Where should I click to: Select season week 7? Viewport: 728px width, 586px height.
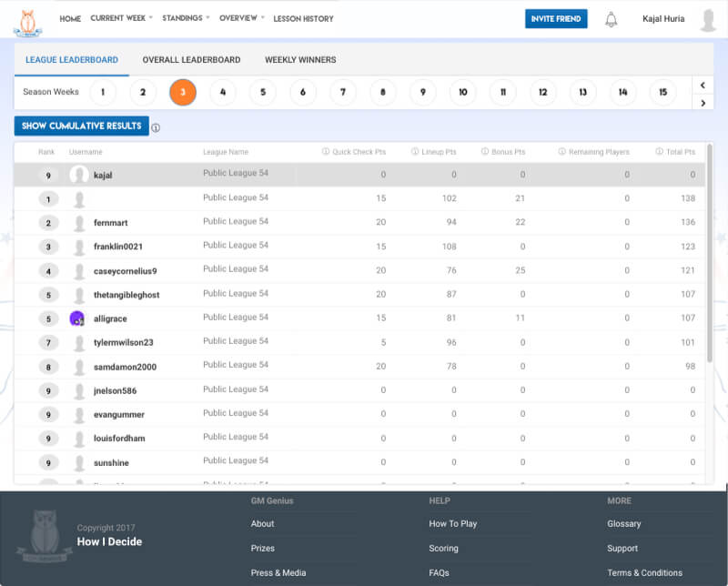(x=343, y=92)
